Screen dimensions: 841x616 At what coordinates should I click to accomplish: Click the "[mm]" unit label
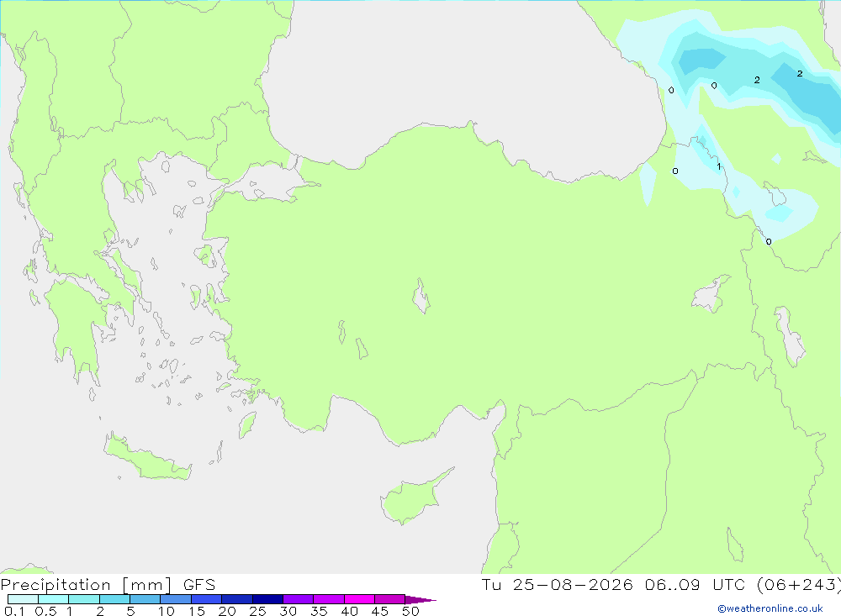(147, 585)
